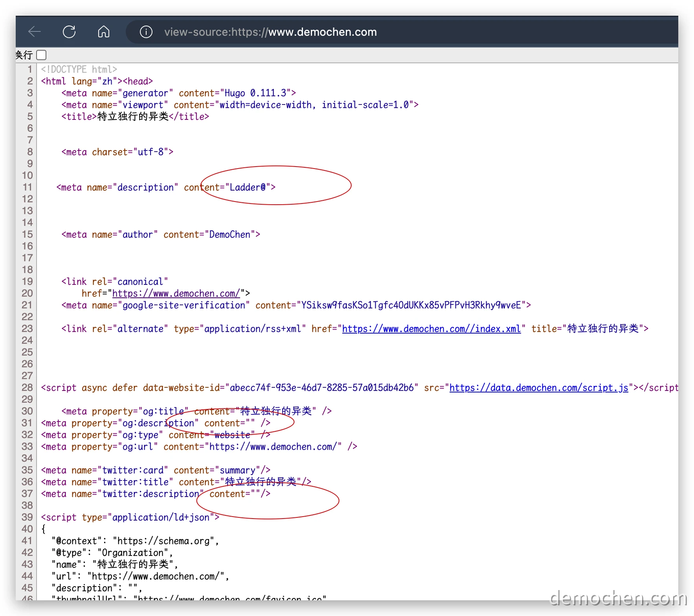Click the google-site-verification content string
The image size is (694, 616).
pos(411,305)
